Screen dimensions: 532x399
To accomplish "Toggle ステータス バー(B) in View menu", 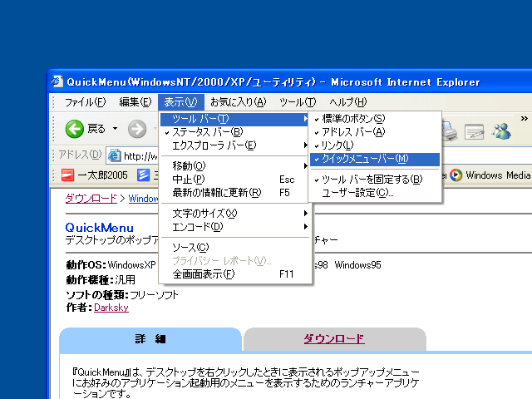I will [234, 132].
